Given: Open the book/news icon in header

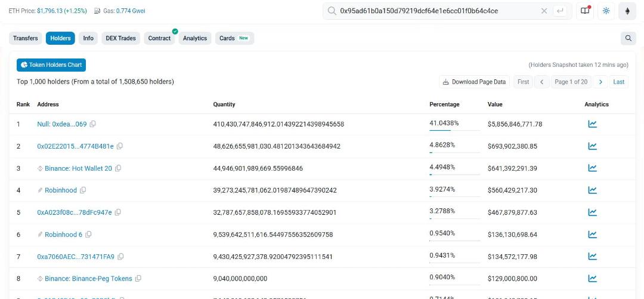Looking at the screenshot, I should pos(585,11).
